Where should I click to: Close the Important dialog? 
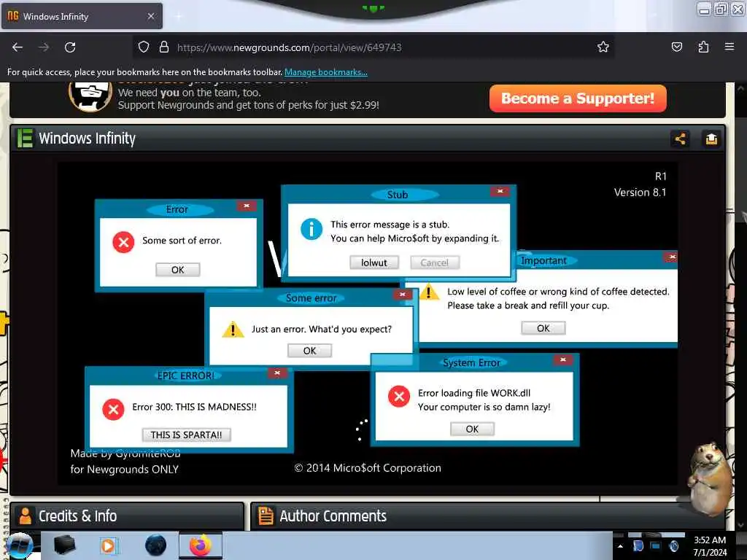tap(671, 257)
